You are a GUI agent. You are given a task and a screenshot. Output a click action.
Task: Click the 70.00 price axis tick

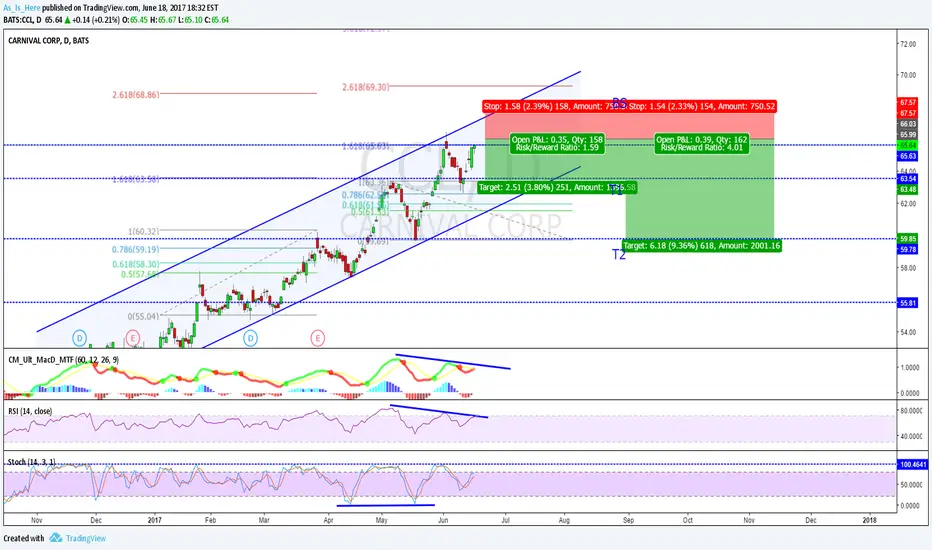(x=908, y=75)
